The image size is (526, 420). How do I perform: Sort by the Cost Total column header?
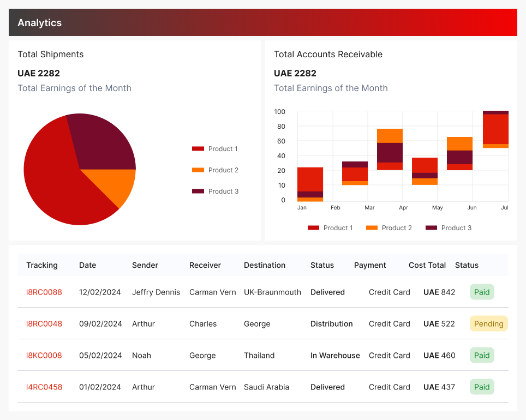pos(427,265)
